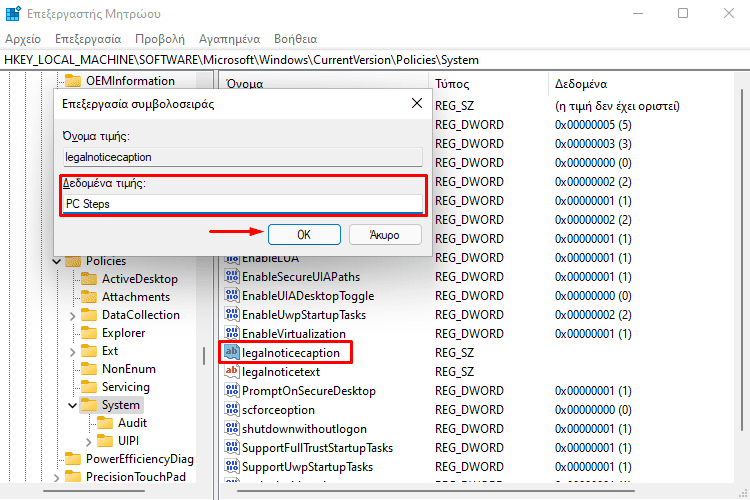This screenshot has height=500, width=750.
Task: Expand the Ext tree node
Action: pyautogui.click(x=73, y=352)
